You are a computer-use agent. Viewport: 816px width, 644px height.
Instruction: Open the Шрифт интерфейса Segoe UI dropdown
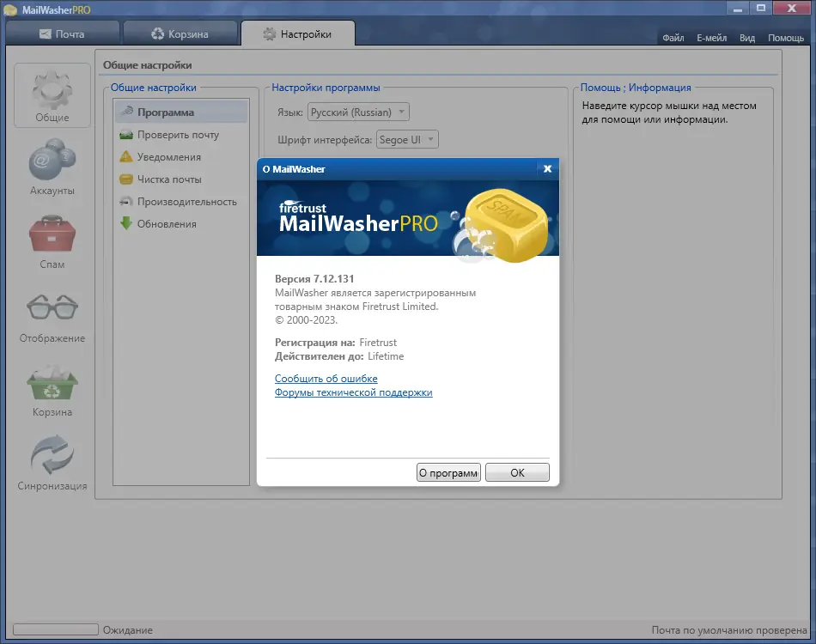407,139
